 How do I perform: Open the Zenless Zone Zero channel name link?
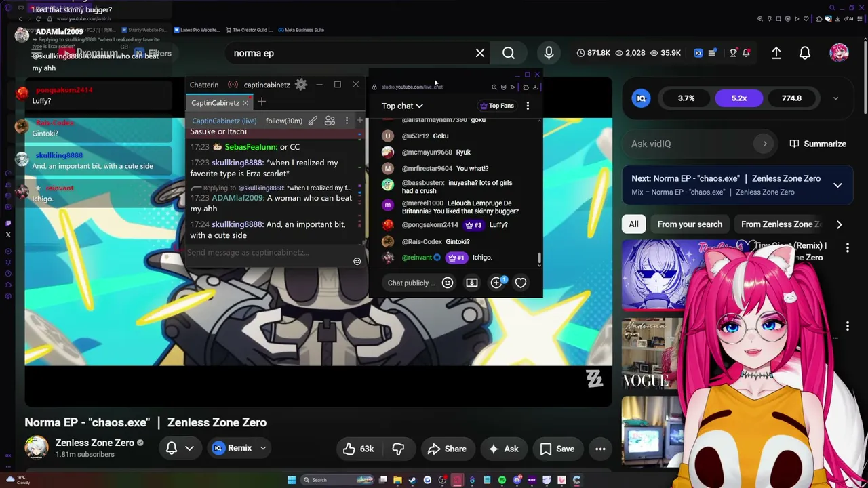(95, 443)
